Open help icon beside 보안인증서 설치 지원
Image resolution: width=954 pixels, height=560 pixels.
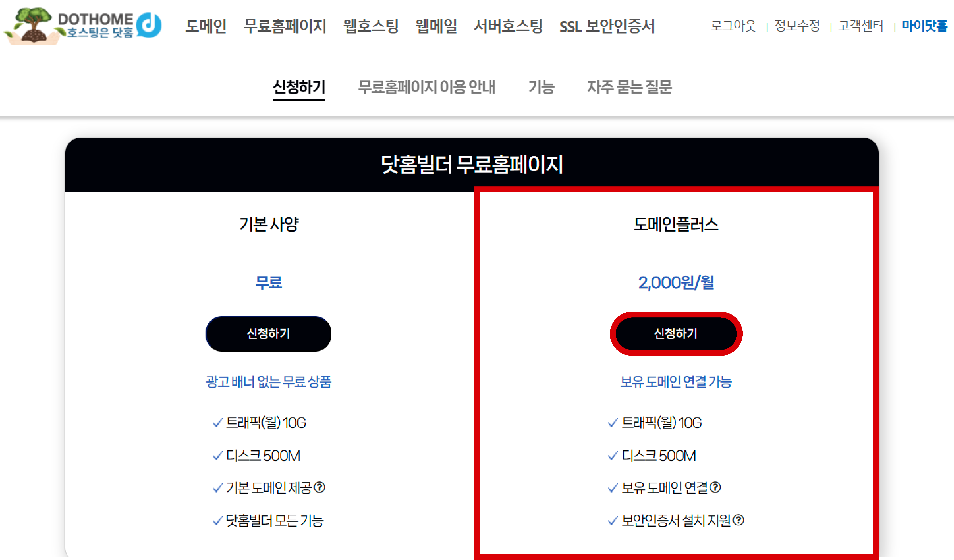(738, 520)
